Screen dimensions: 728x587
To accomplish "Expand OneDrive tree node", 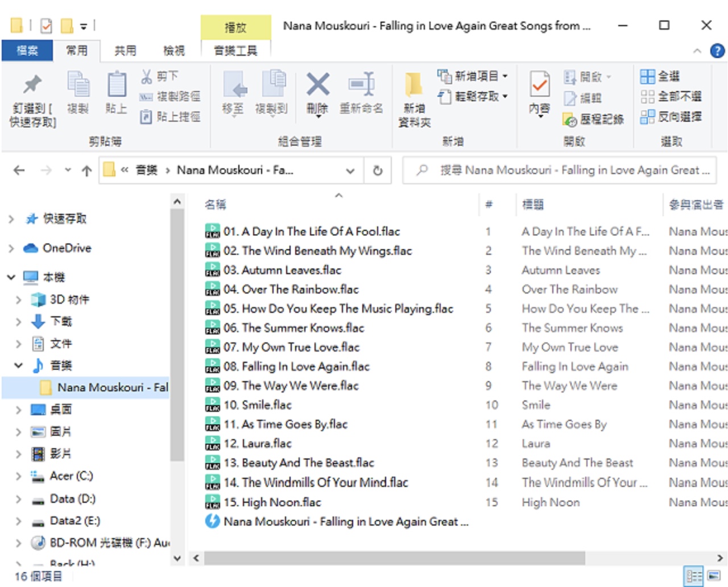I will click(x=11, y=249).
